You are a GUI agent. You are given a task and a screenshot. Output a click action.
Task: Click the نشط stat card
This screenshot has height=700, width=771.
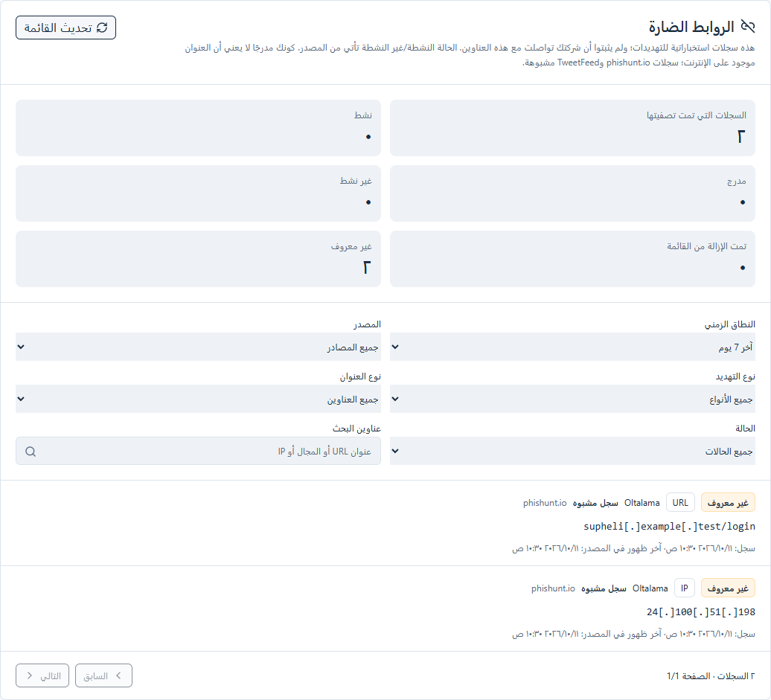[x=198, y=128]
